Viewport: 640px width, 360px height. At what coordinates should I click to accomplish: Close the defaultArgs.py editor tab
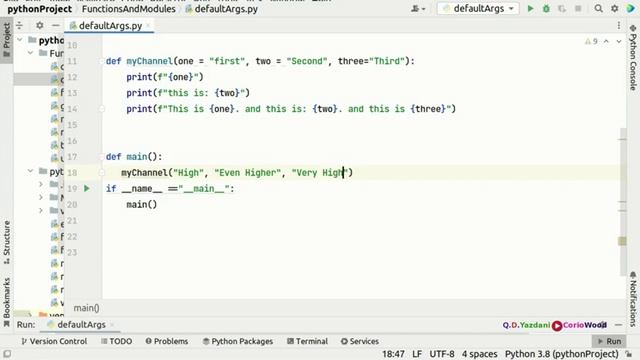[x=148, y=26]
